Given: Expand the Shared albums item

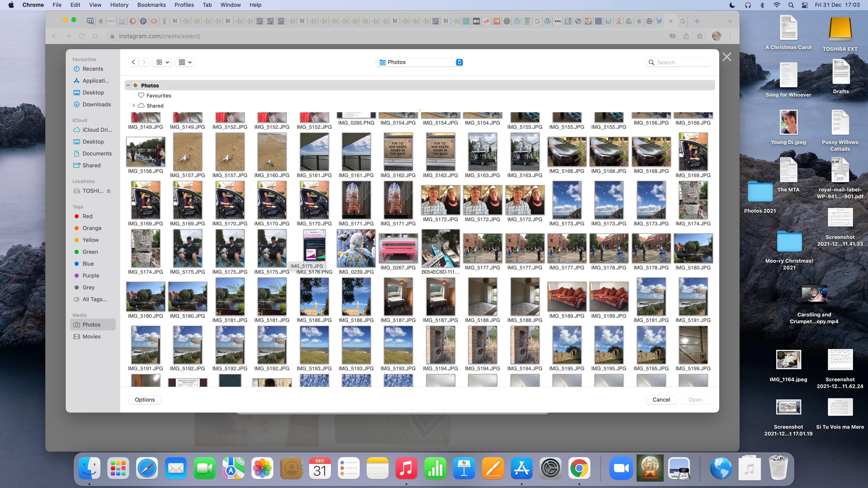Looking at the screenshot, I should click(134, 106).
